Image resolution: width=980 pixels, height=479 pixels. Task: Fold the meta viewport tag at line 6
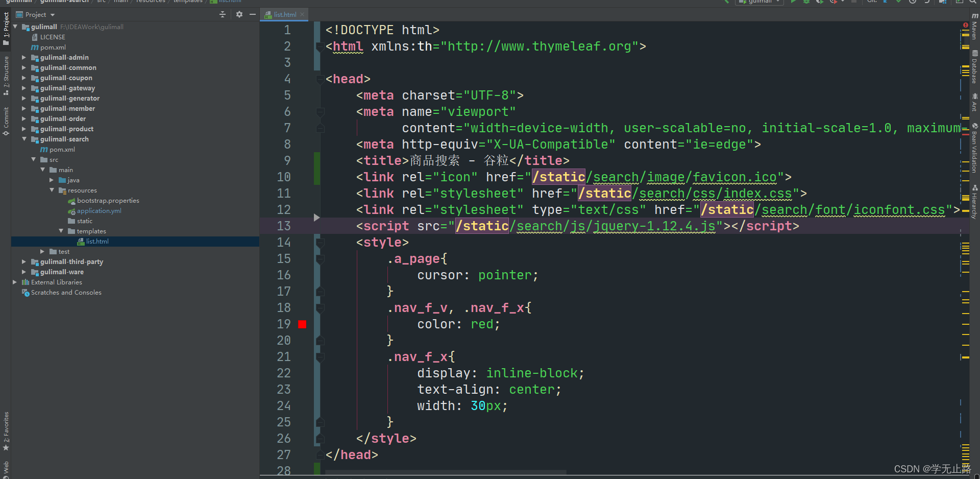pos(320,112)
